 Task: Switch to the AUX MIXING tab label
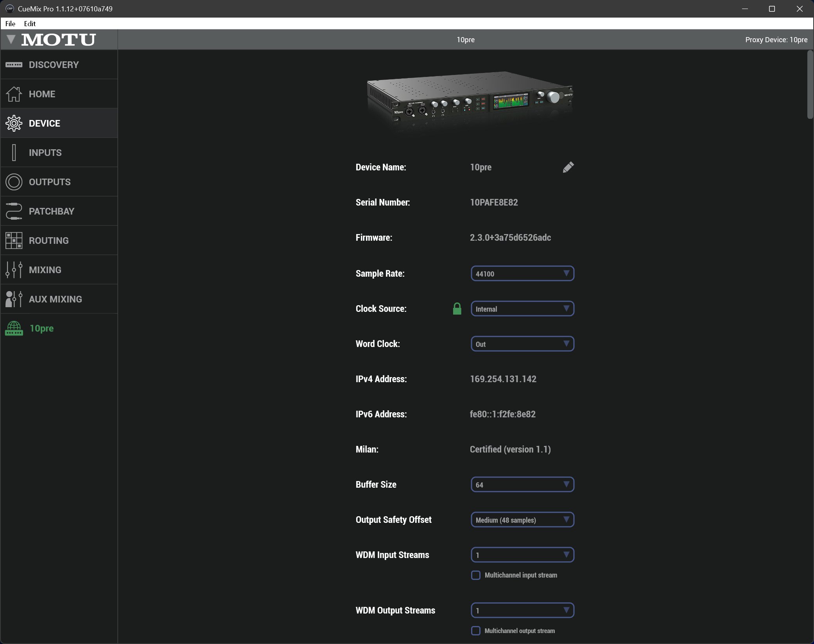coord(56,299)
